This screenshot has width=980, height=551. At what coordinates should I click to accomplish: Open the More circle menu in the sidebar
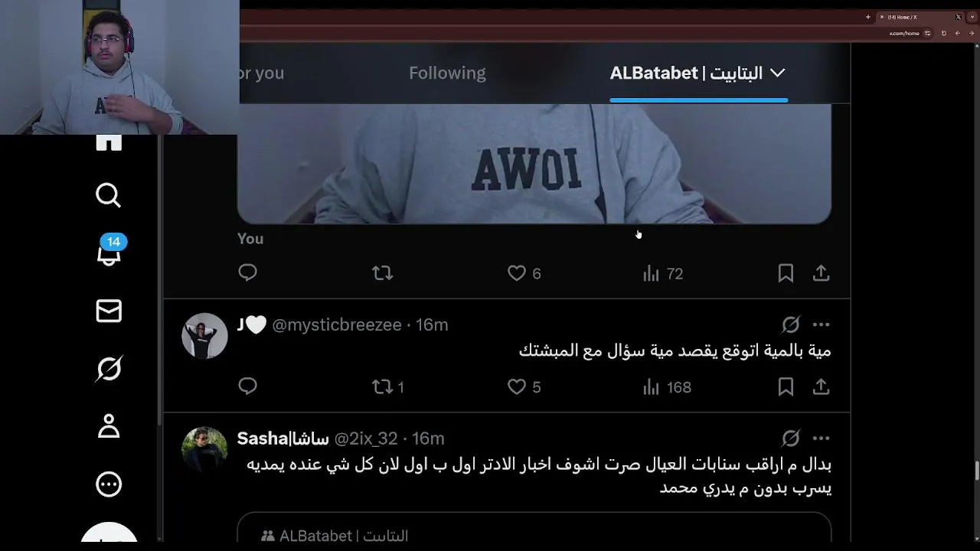(x=109, y=484)
